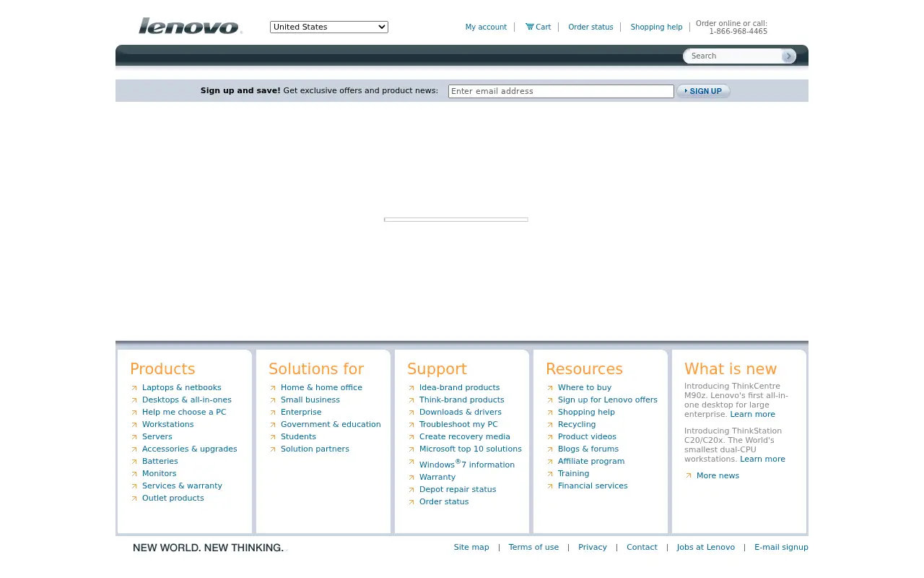This screenshot has width=924, height=578.
Task: Click the Lenovo logo
Action: [191, 26]
